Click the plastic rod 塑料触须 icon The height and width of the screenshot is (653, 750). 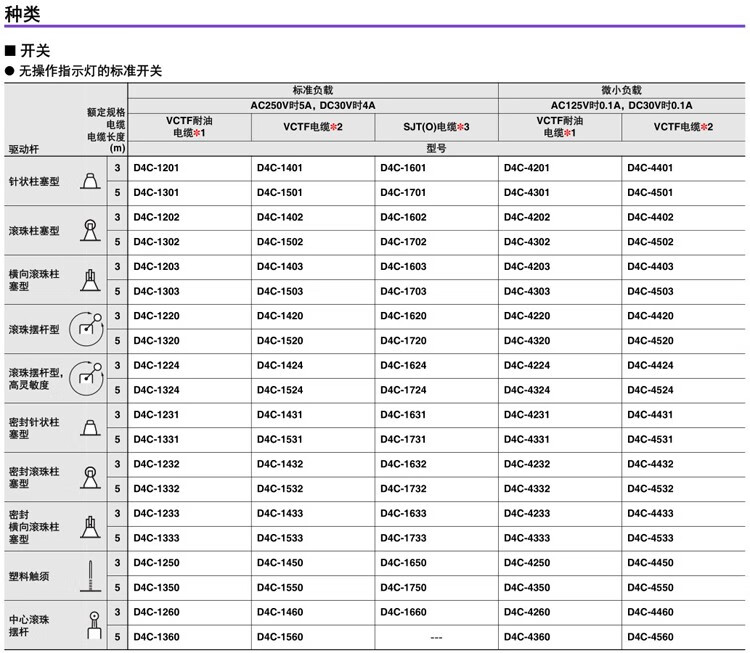tap(90, 576)
